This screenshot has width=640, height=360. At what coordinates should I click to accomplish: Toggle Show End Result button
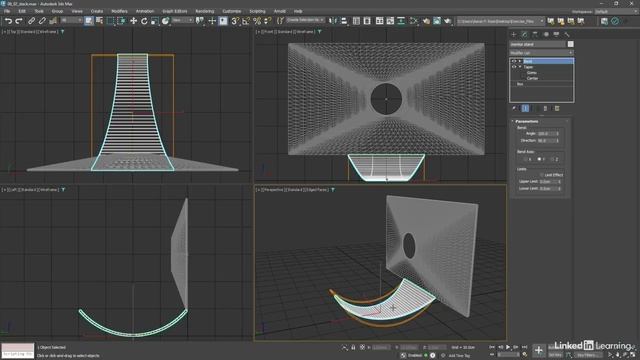525,109
